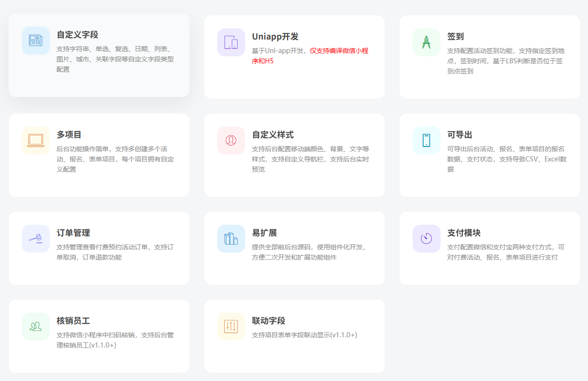Click the 核销员工 people icon
Image resolution: width=588 pixels, height=381 pixels.
click(36, 327)
